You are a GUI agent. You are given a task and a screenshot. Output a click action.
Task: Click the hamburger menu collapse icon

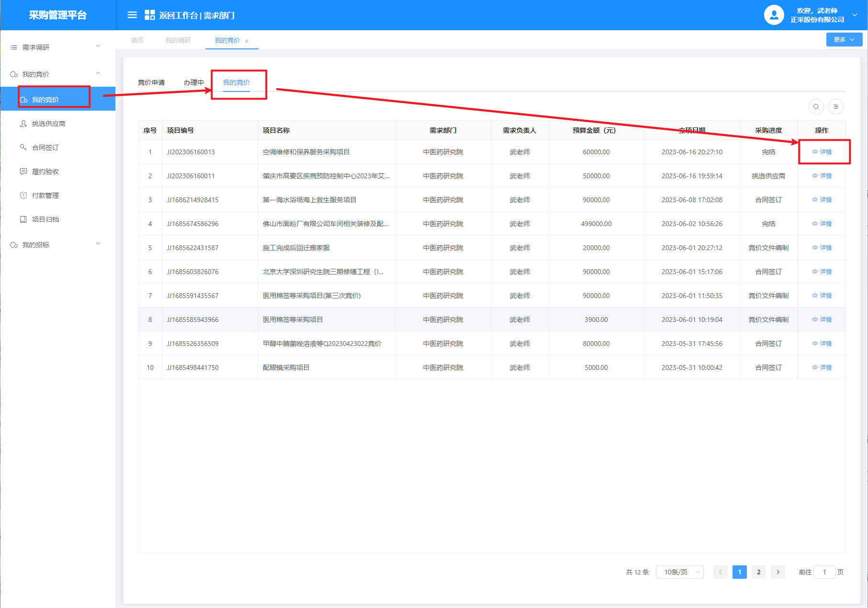pyautogui.click(x=132, y=15)
